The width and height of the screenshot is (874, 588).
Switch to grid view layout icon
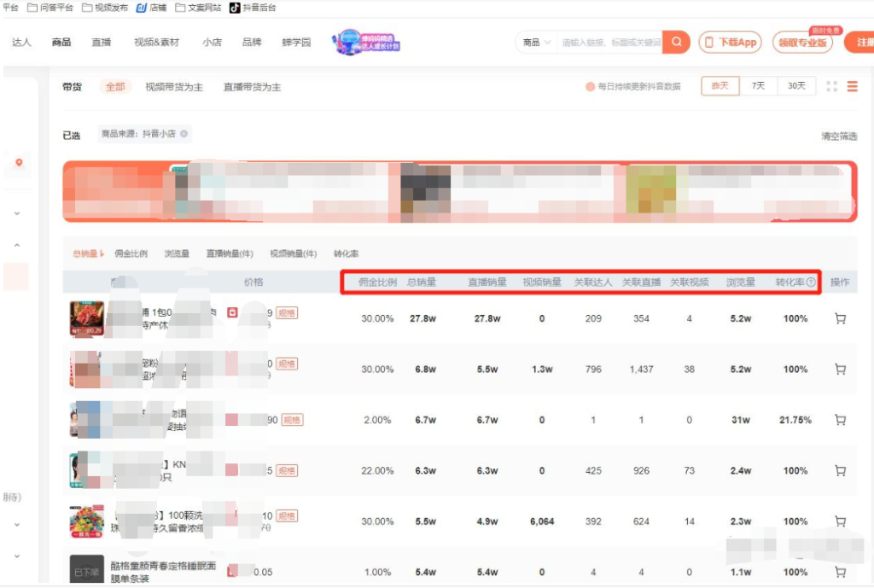click(x=831, y=86)
